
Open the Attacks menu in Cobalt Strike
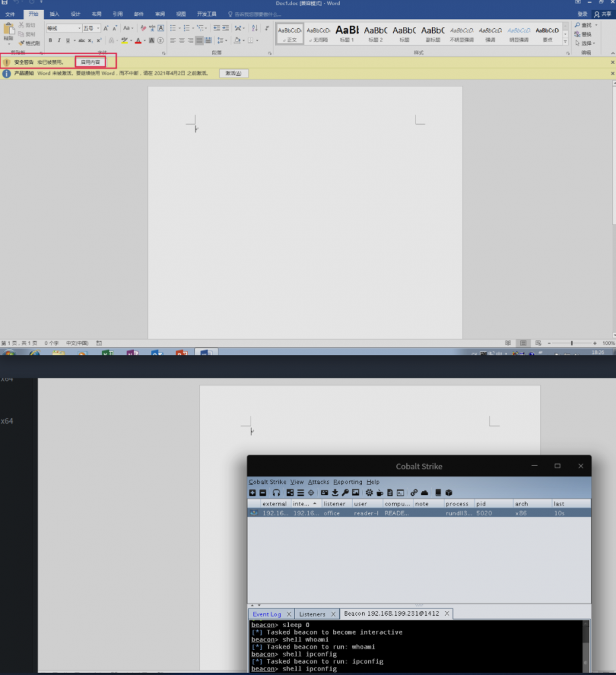[319, 482]
